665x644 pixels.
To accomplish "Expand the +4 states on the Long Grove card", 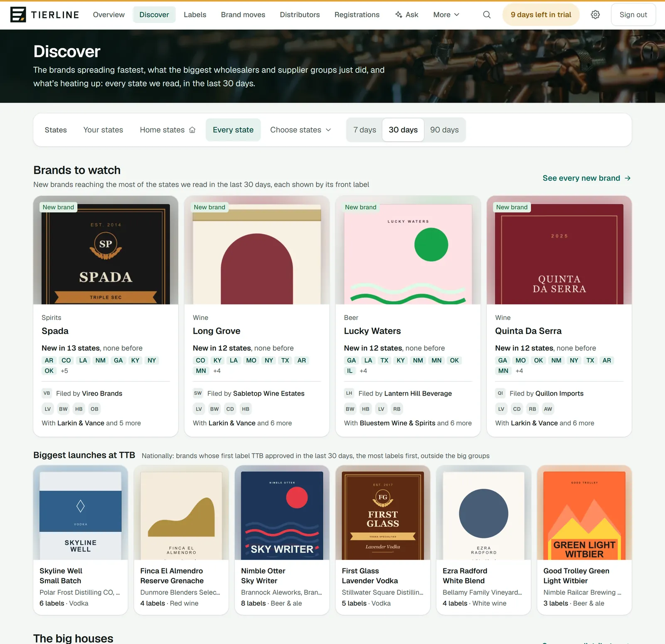I will 217,371.
